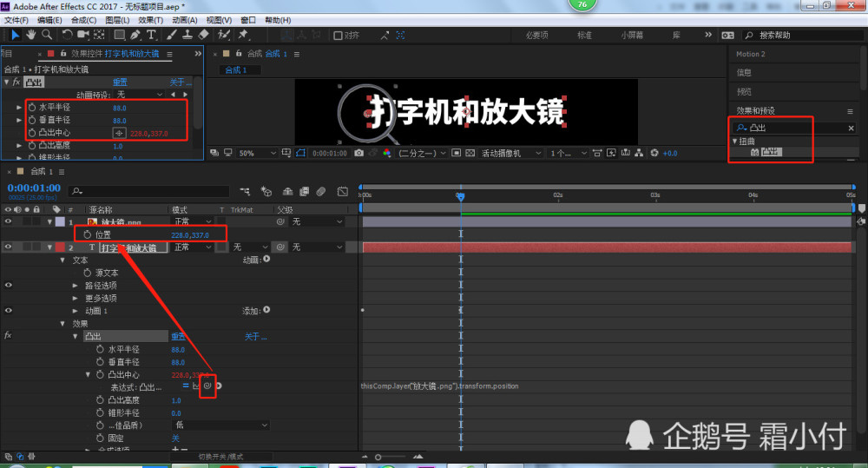
Task: Hide the 打字机和放大镜 text layer eye
Action: tap(8, 247)
